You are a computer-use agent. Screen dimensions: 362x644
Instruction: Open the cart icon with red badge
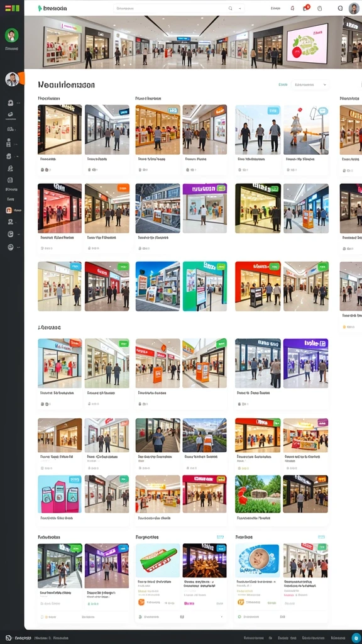306,8
